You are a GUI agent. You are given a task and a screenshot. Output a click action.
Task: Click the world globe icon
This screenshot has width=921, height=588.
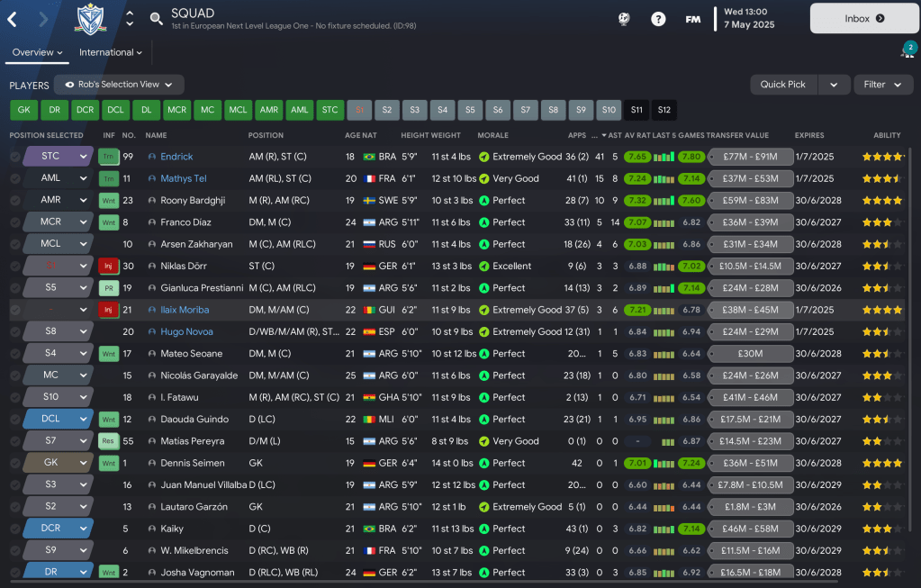[x=624, y=19]
